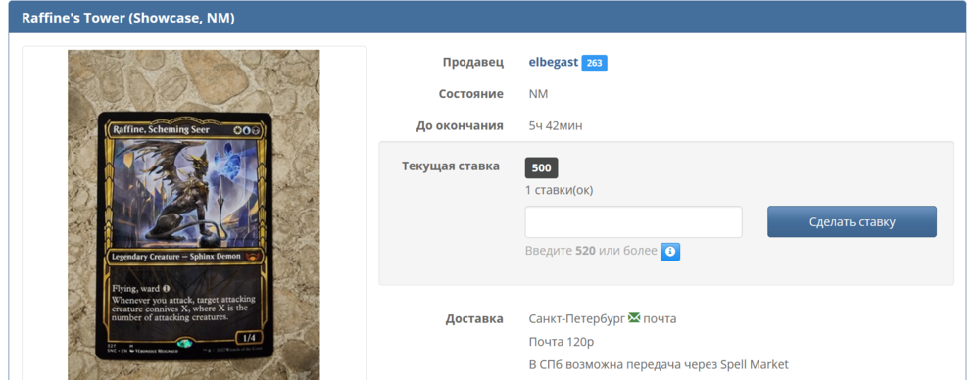Open the Raffine card photo thumbnail

coord(194,215)
